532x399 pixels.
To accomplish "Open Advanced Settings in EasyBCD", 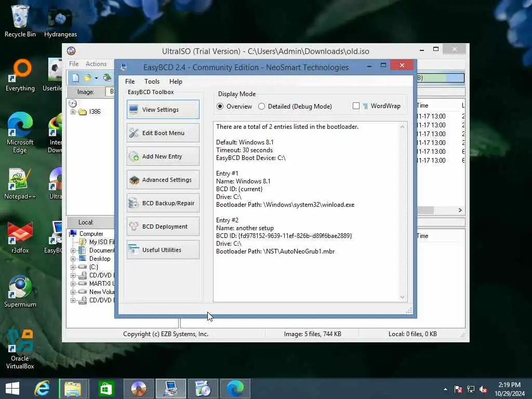I will [163, 180].
